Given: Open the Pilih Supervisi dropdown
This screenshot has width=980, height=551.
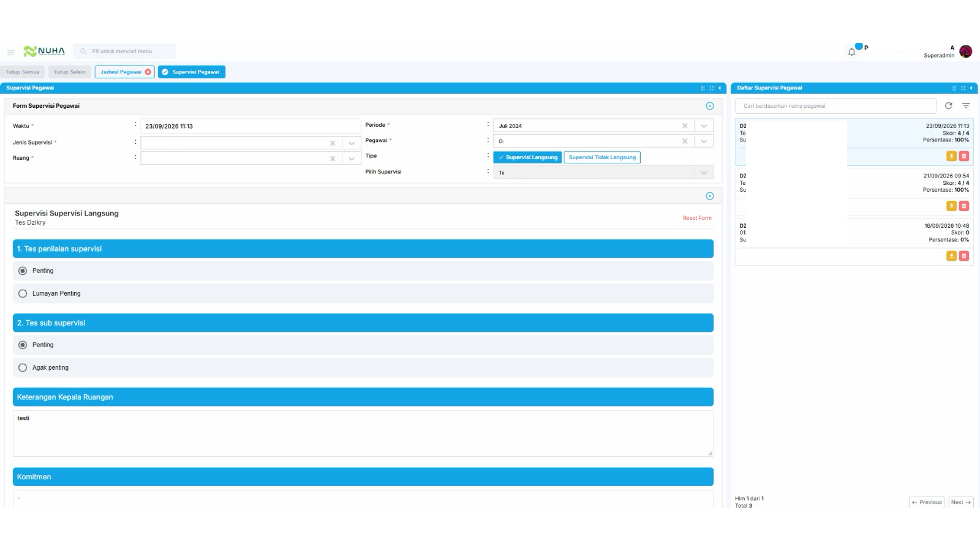Looking at the screenshot, I should pyautogui.click(x=603, y=173).
